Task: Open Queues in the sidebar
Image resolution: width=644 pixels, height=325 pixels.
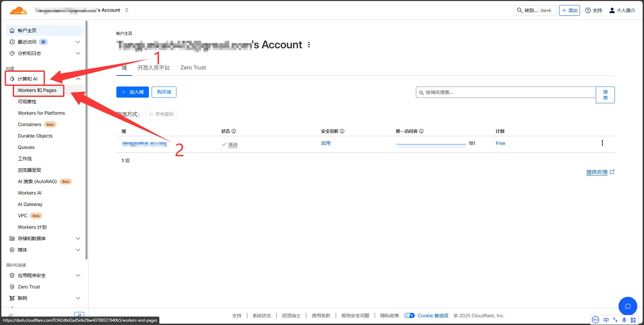Action: point(26,147)
